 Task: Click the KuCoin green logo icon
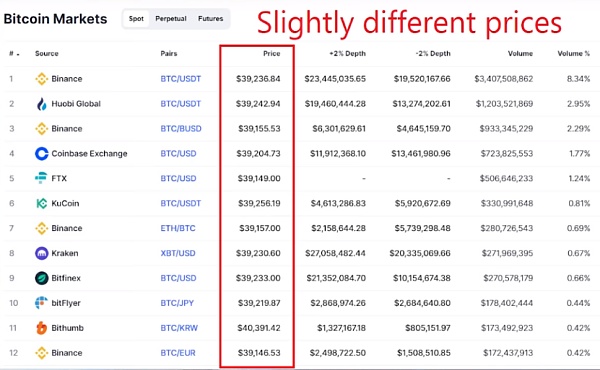pos(41,203)
